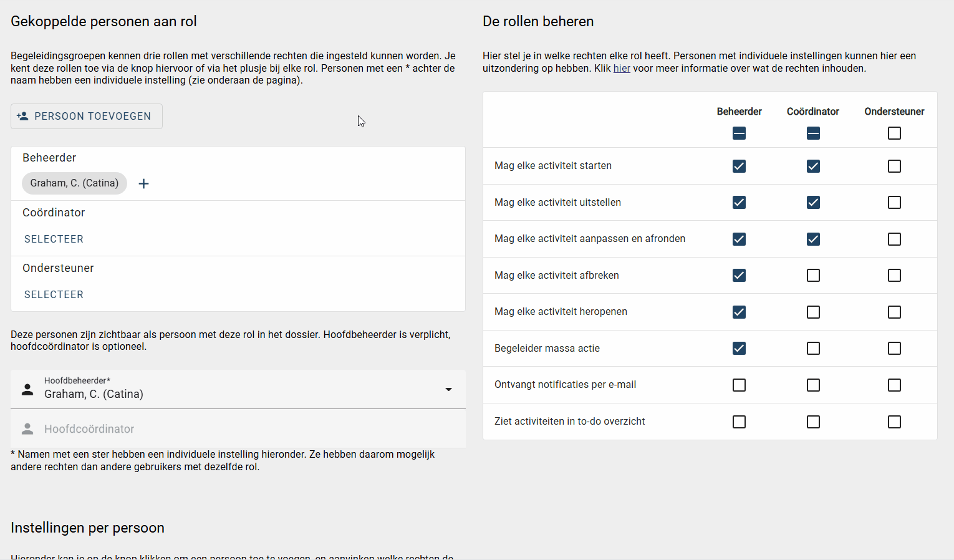Open the Hoofdbeheerder dropdown arrow

pyautogui.click(x=448, y=390)
